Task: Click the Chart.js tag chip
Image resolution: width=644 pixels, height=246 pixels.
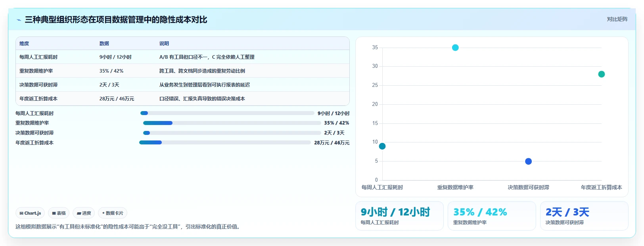Action: 30,213
